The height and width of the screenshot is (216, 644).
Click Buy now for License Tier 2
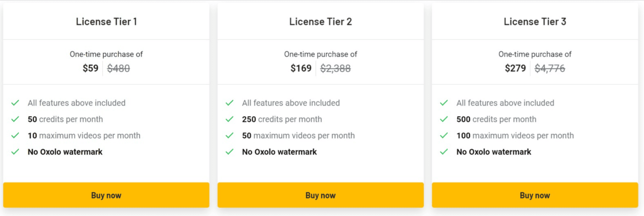tap(320, 195)
